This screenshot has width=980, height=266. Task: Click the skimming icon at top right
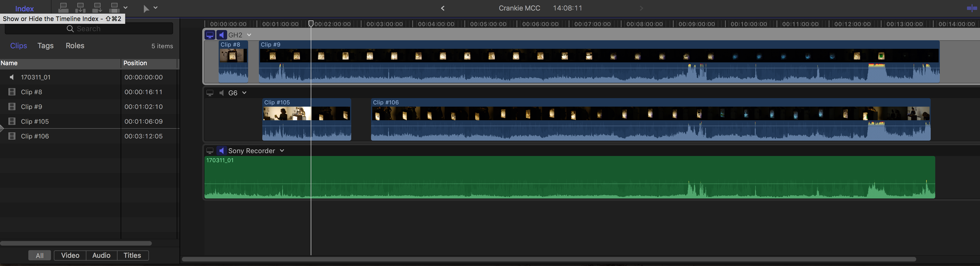point(971,9)
